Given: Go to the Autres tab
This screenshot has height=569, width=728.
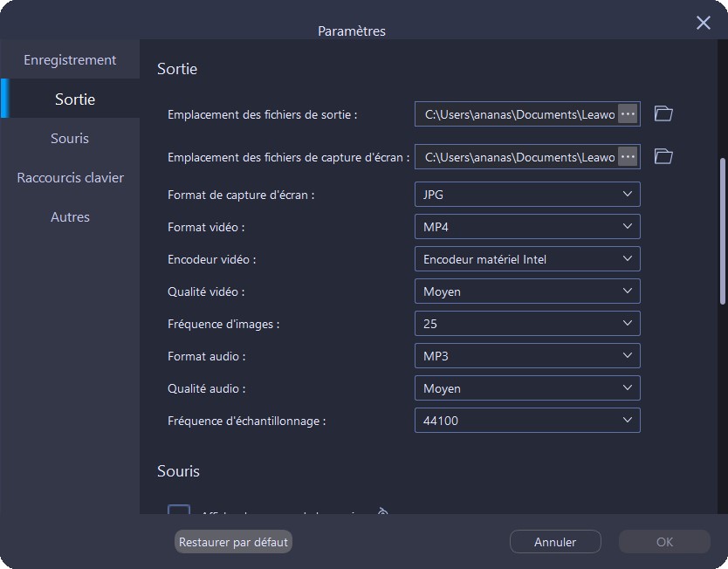Looking at the screenshot, I should pyautogui.click(x=70, y=217).
